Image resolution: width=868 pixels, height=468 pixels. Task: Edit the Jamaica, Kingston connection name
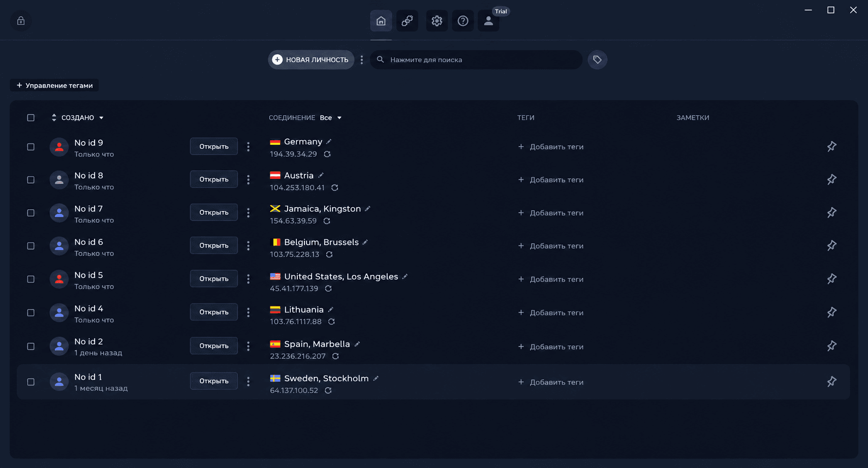367,209
